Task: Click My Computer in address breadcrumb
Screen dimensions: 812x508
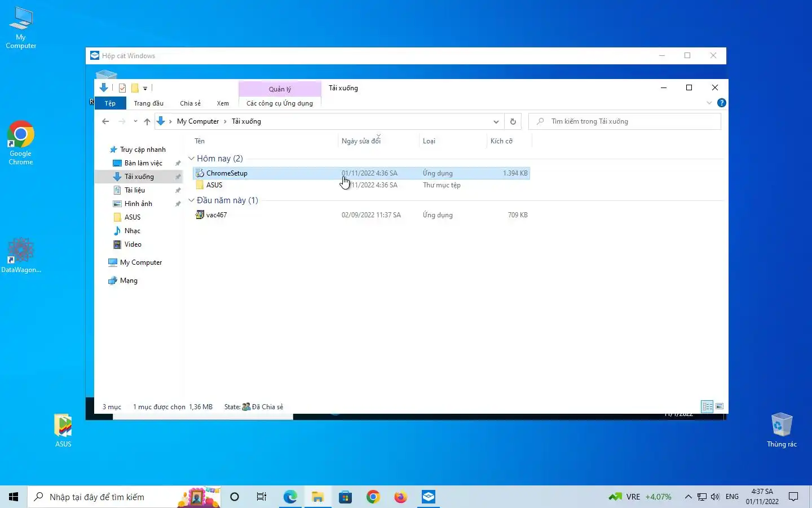Action: [198, 121]
